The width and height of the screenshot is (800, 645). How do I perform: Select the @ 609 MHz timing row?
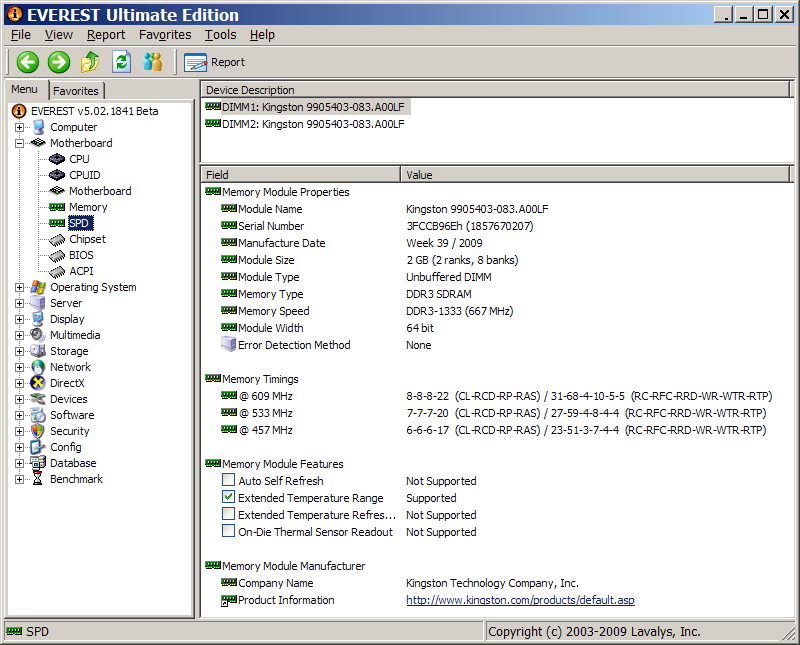(x=496, y=396)
